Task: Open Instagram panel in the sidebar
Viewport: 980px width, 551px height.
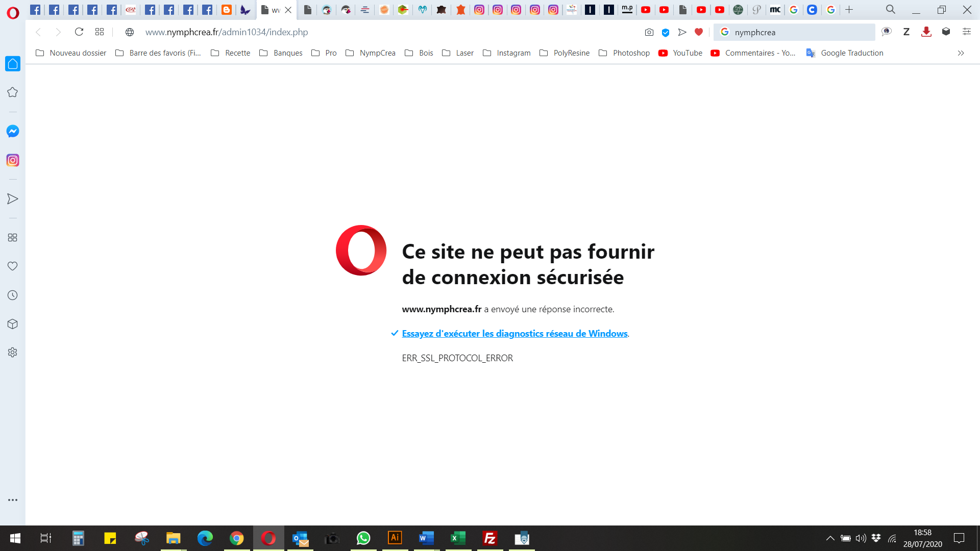Action: tap(13, 160)
